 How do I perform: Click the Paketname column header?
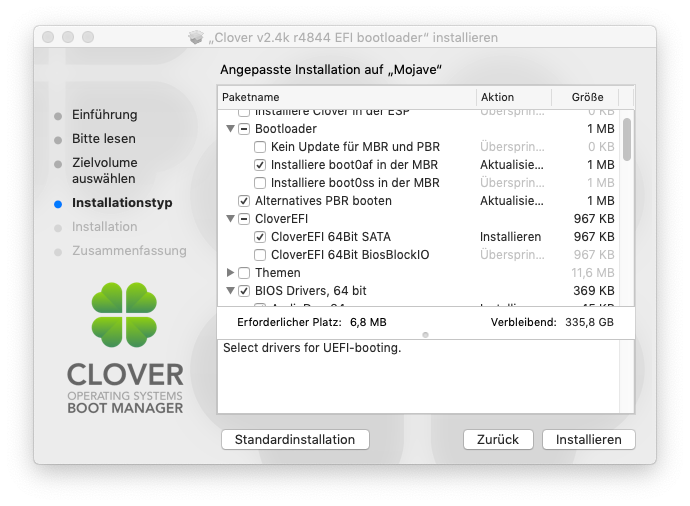[x=347, y=97]
